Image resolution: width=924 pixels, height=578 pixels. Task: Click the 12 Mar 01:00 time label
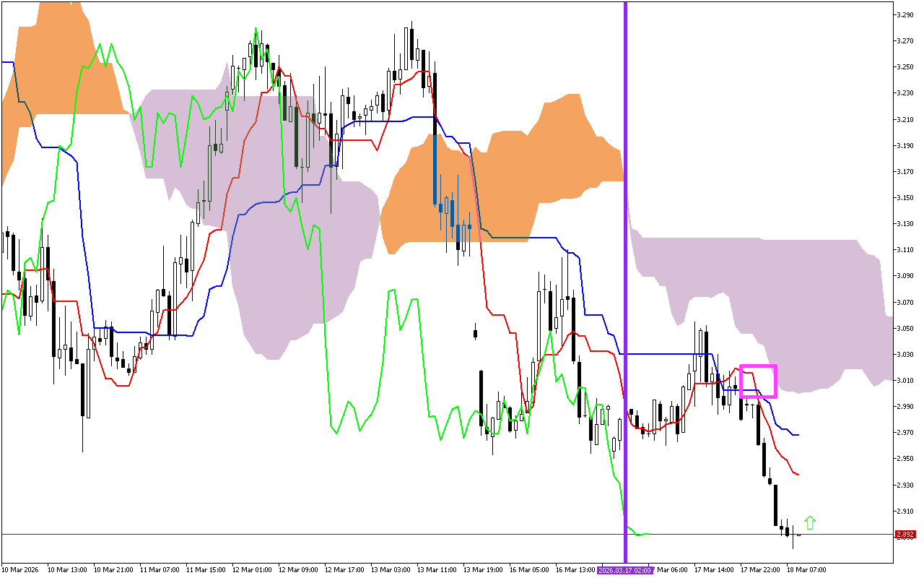click(253, 570)
